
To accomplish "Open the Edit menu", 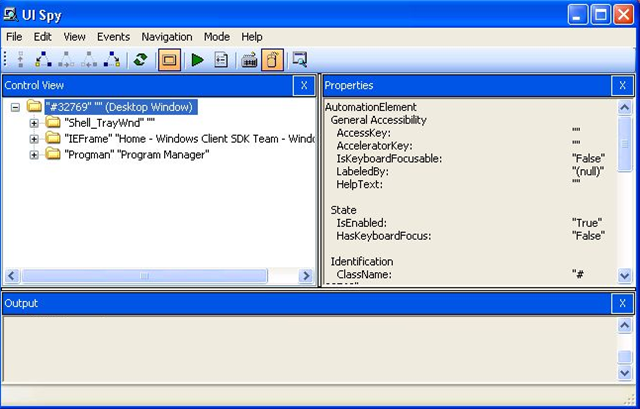I will pyautogui.click(x=42, y=37).
